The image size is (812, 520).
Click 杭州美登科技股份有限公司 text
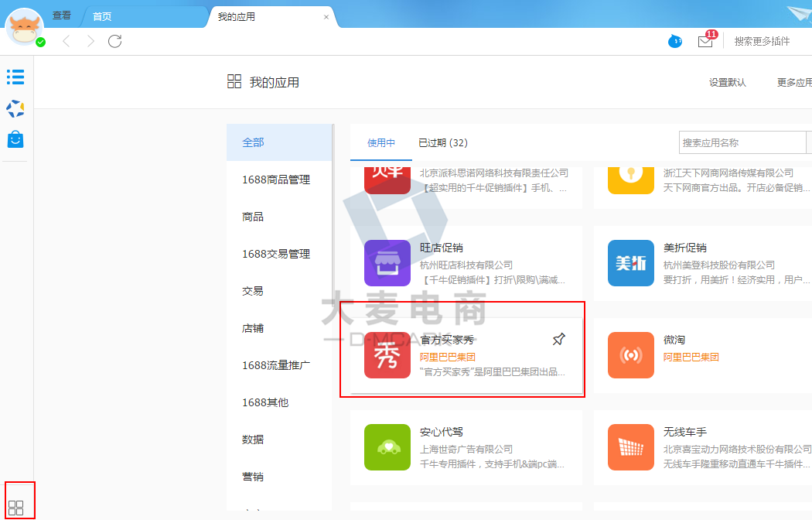pos(718,265)
